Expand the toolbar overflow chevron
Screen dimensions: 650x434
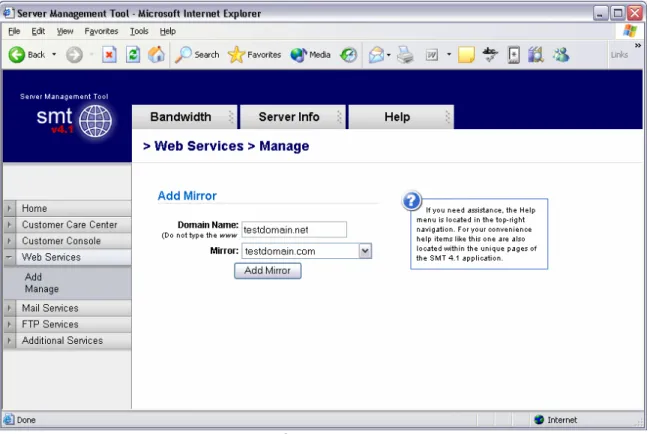[x=638, y=45]
